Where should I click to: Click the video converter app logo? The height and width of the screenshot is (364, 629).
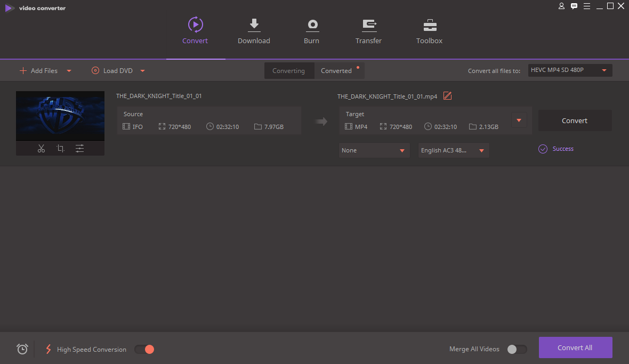click(10, 8)
